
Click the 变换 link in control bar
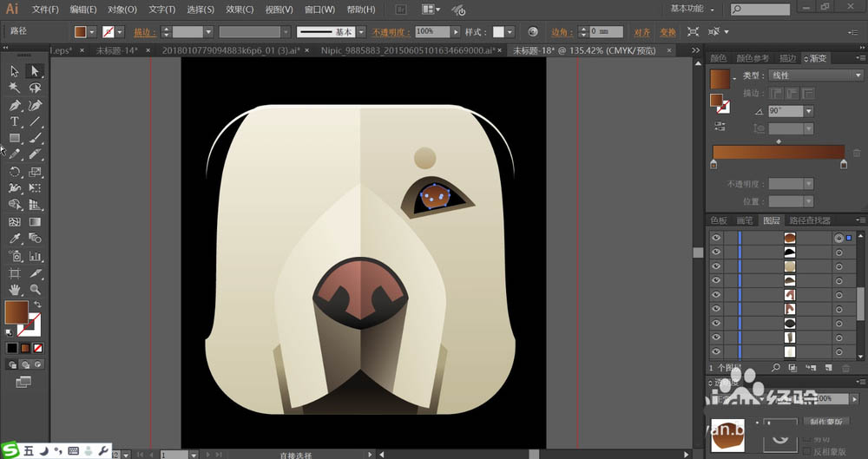(x=667, y=32)
